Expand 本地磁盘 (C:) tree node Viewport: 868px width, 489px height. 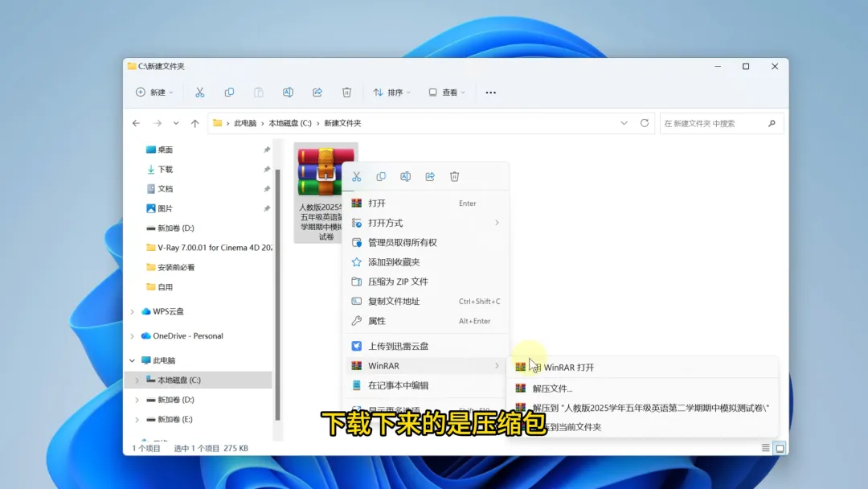coord(137,380)
